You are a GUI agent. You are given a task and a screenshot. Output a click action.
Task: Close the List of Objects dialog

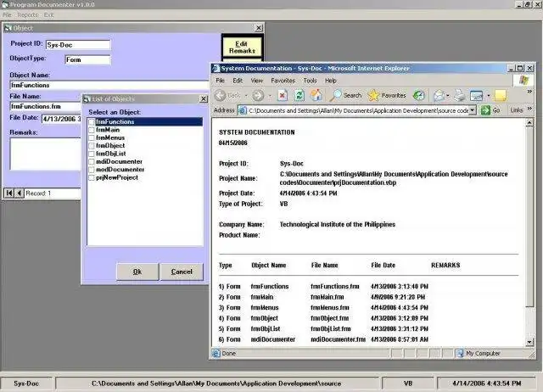click(x=204, y=99)
